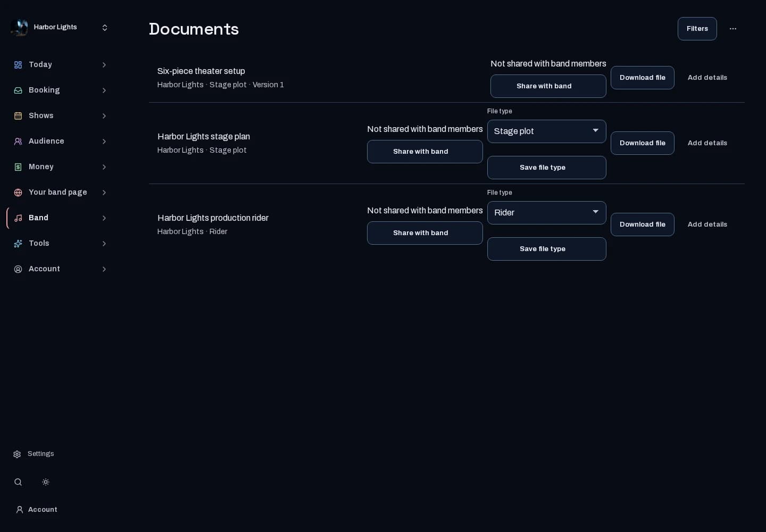Image resolution: width=766 pixels, height=532 pixels.
Task: Download the Harbor Lights stage plan file
Action: click(x=643, y=143)
